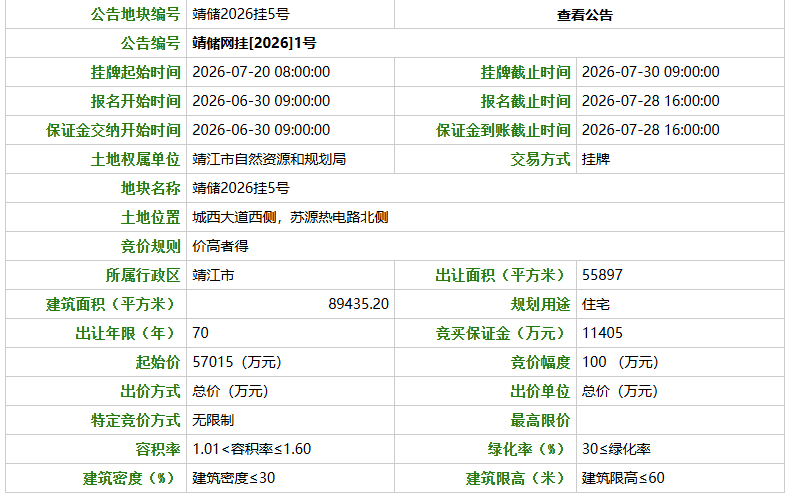Click the 建筑限高（米） label

(517, 478)
